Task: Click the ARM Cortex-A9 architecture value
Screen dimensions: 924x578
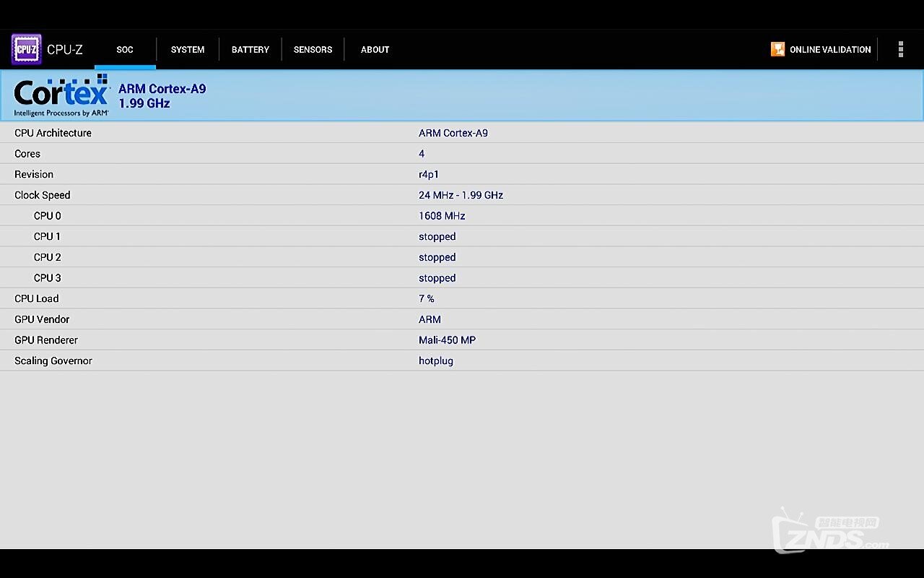Action: pyautogui.click(x=453, y=133)
